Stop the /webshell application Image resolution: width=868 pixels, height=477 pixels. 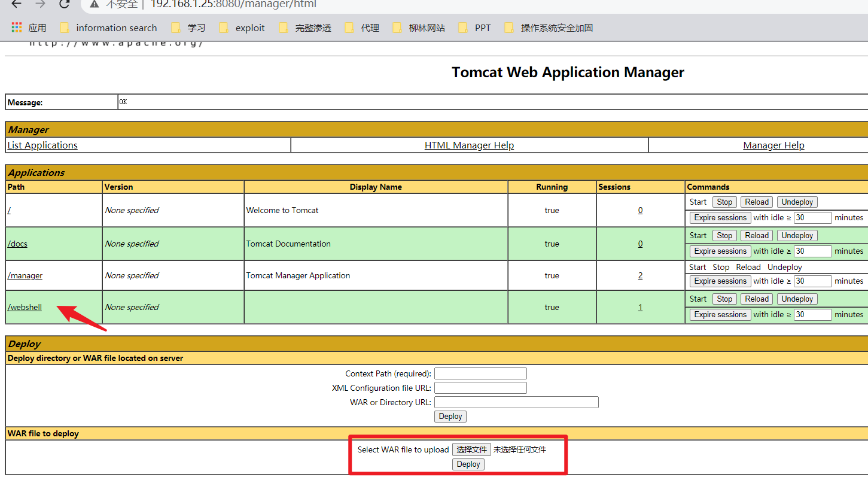[x=724, y=299]
